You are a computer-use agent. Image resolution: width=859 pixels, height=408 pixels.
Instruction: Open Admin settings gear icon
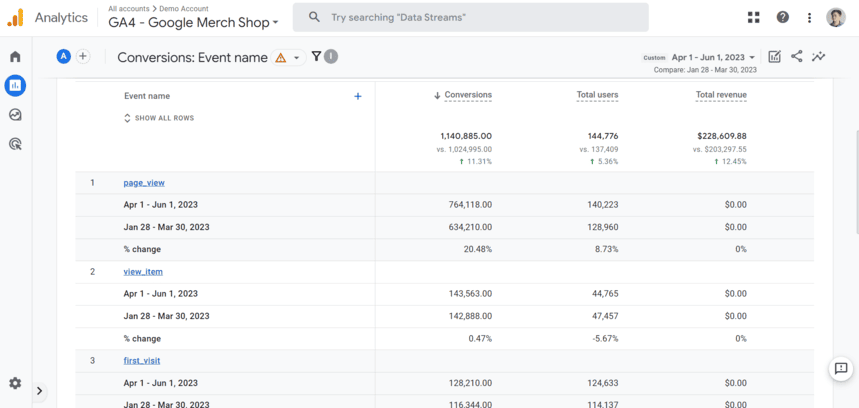click(15, 383)
